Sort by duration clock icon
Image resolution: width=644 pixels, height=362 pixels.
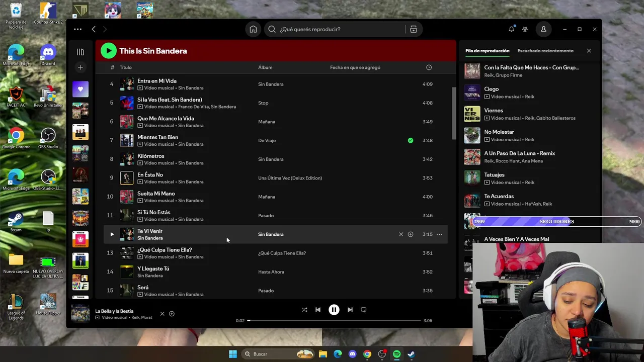[429, 67]
